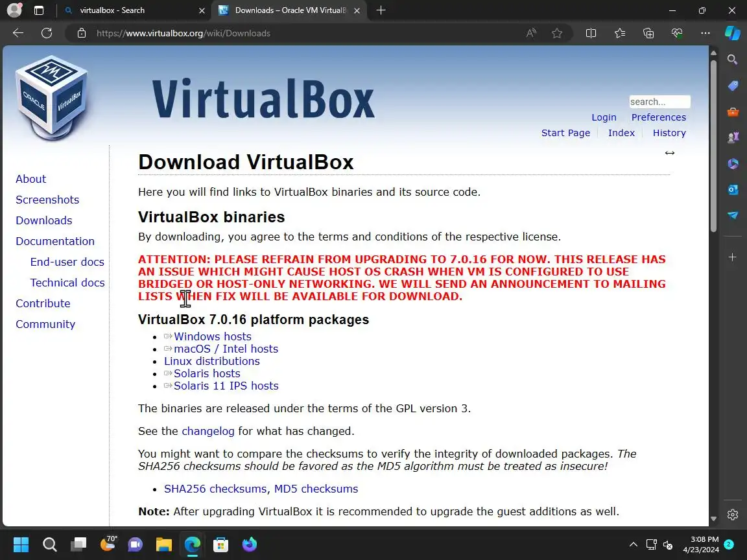747x560 pixels.
Task: Click the browser profile avatar icon
Action: [x=14, y=10]
